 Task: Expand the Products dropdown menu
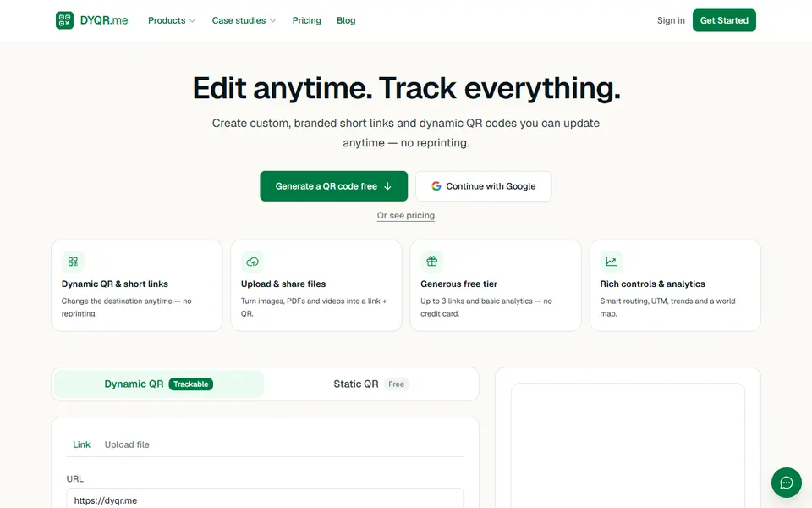coord(172,20)
